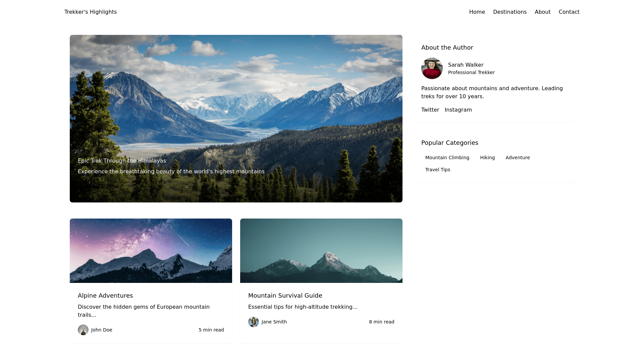Click John Doe's author avatar

pyautogui.click(x=83, y=330)
